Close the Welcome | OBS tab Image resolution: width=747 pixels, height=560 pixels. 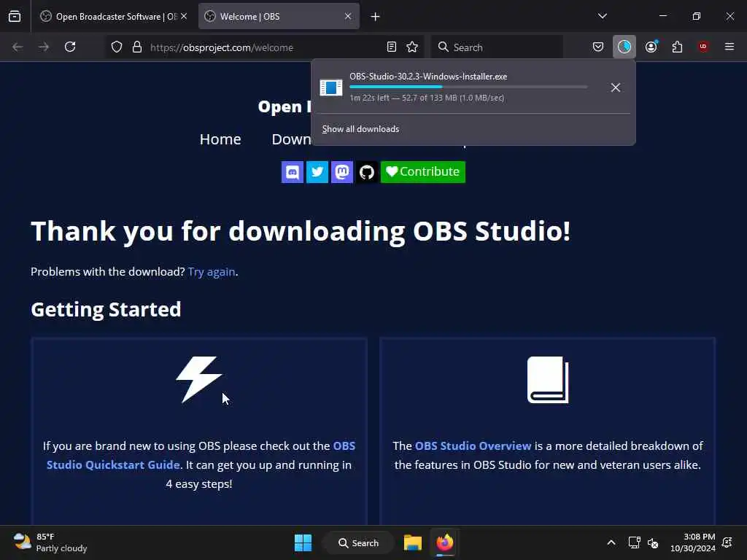click(348, 16)
